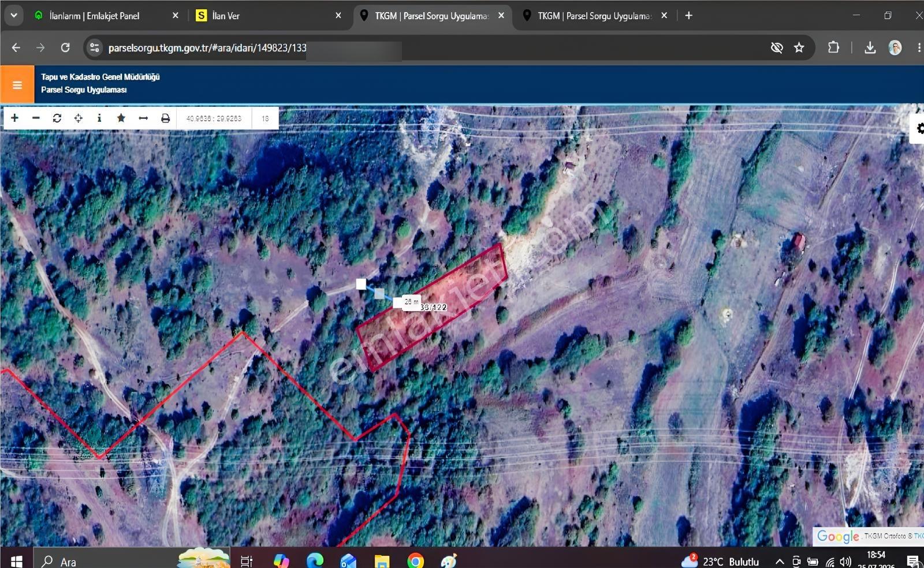Click the map refresh tool
The image size is (924, 568).
57,118
